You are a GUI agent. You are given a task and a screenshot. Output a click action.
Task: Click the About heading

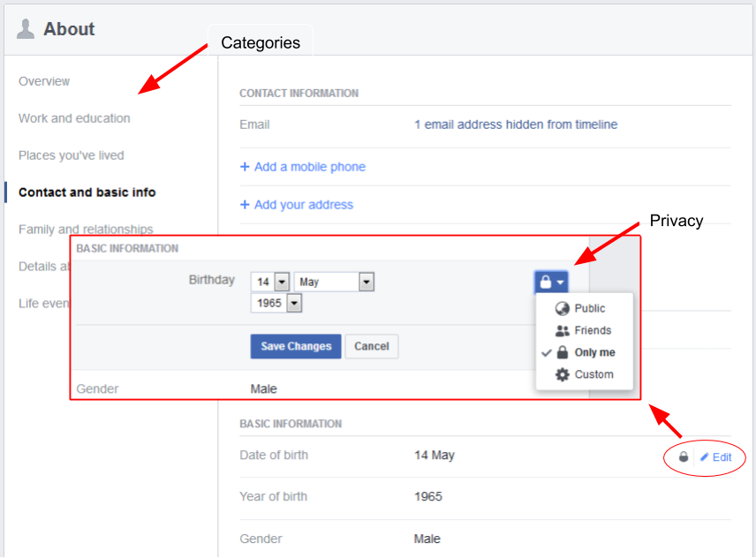(69, 29)
